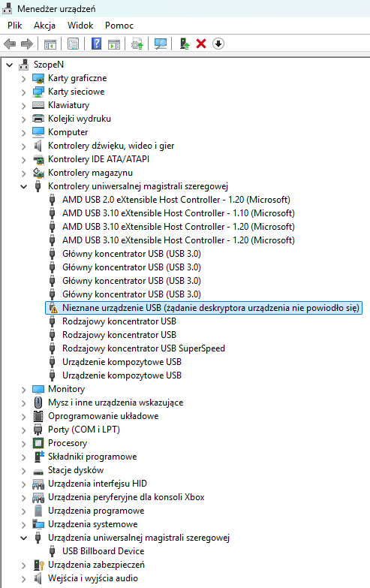Screen dimensions: 370x588
Task: Expand the Karty graficzne category
Action: coord(23,79)
